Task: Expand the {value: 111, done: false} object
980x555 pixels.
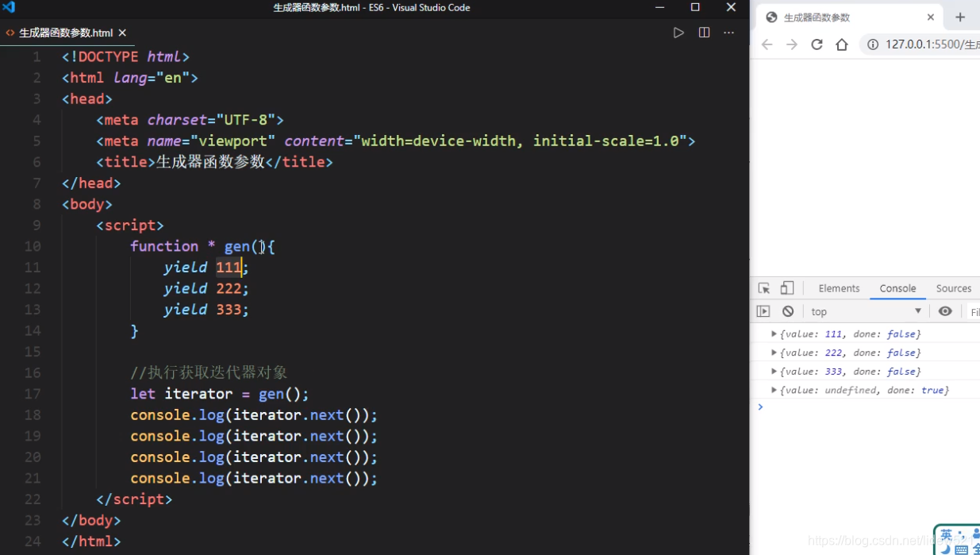Action: pos(774,334)
